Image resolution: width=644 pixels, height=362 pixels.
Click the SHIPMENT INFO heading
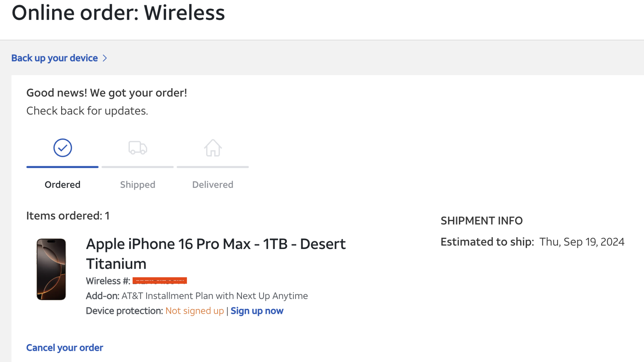click(481, 221)
